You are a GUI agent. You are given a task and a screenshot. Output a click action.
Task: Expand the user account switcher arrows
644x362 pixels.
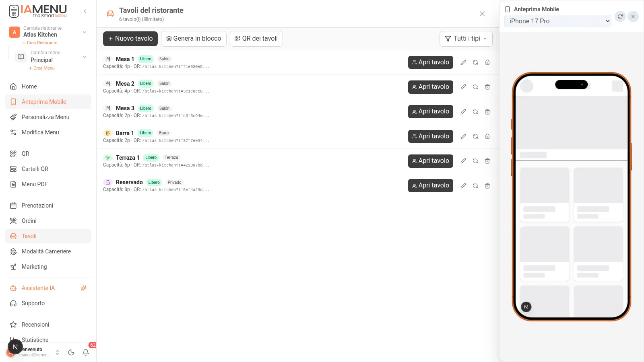click(x=58, y=352)
